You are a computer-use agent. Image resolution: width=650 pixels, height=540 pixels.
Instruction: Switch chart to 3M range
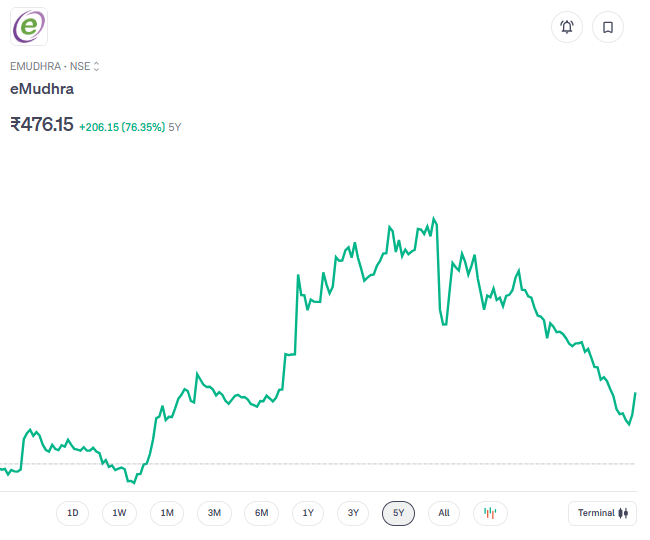pos(214,513)
